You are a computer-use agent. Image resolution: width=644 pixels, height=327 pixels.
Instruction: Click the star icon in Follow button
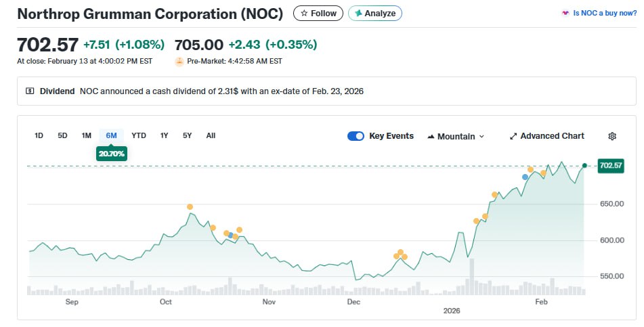pos(304,13)
